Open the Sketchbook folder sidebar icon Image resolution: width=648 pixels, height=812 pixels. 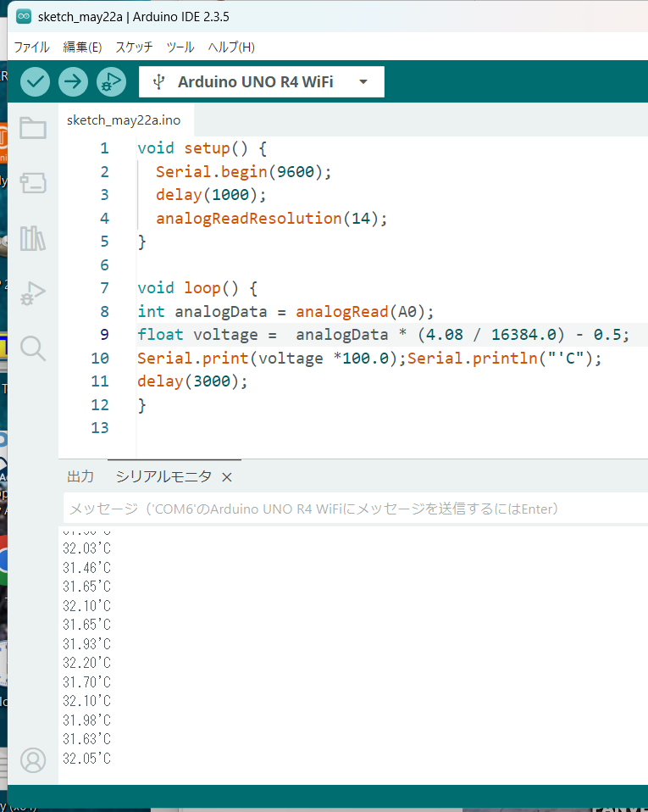pyautogui.click(x=33, y=128)
